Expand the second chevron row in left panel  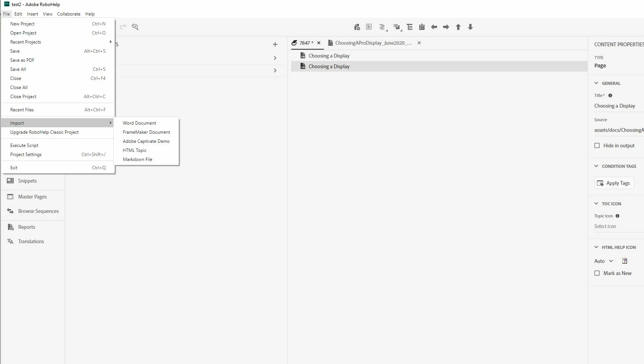point(275,70)
